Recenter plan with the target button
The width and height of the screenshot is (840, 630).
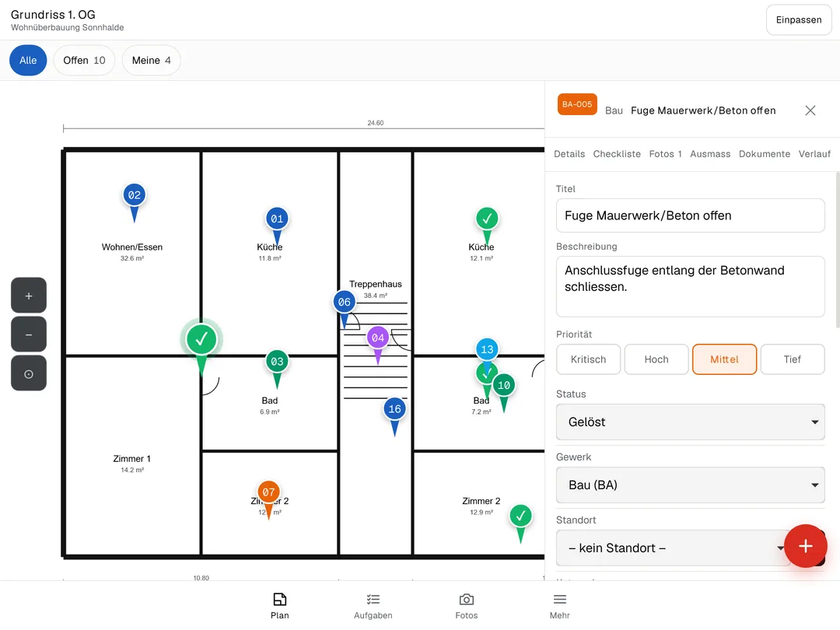pos(29,373)
